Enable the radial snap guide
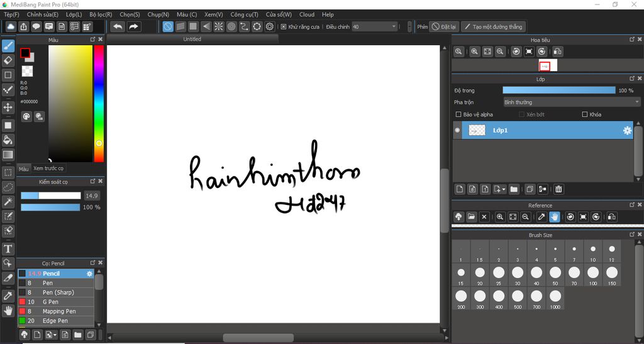The width and height of the screenshot is (644, 344). (218, 26)
